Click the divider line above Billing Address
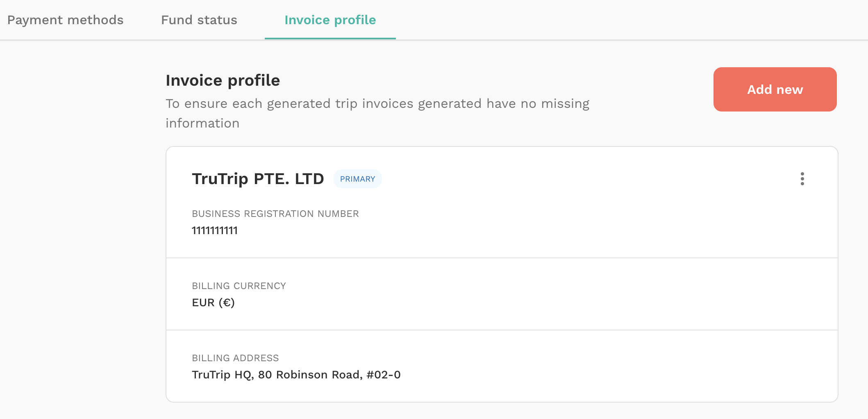The height and width of the screenshot is (419, 868). [x=502, y=330]
